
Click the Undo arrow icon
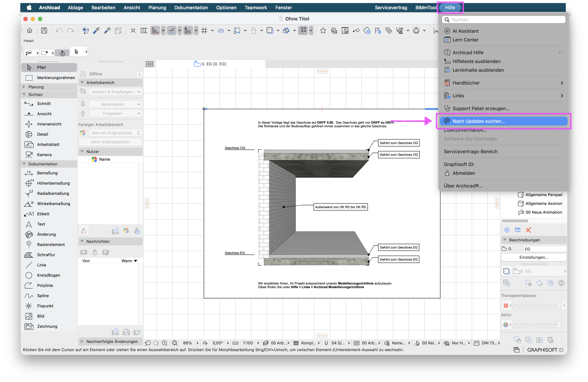click(59, 30)
